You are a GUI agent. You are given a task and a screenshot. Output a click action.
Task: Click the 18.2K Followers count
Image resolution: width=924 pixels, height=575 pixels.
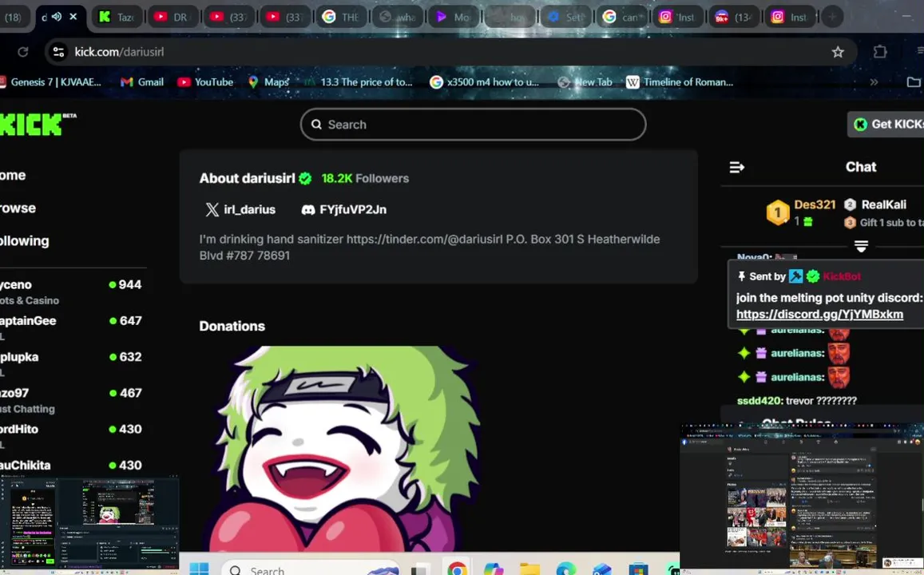point(365,179)
